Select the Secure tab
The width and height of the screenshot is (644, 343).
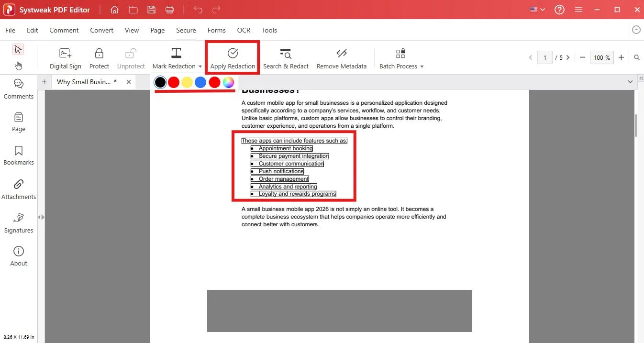click(186, 30)
